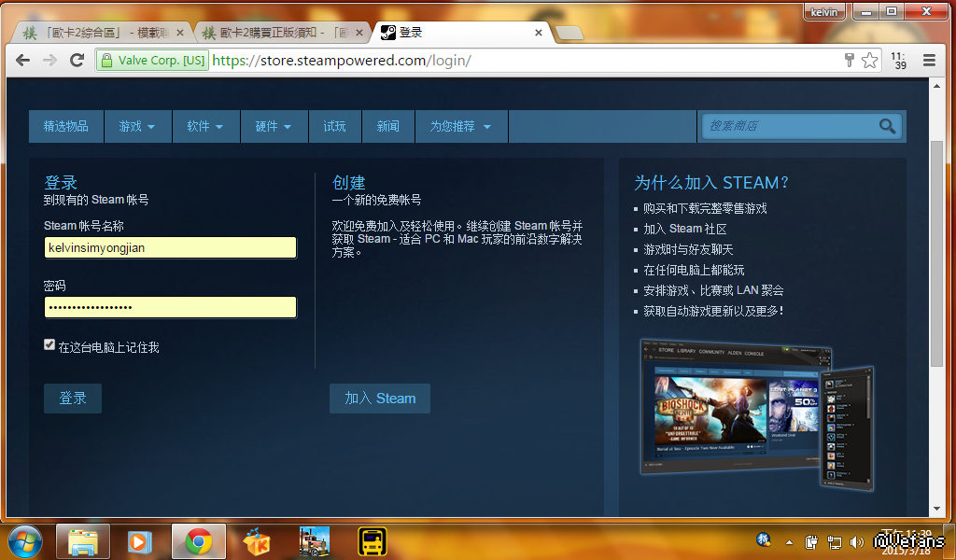This screenshot has height=560, width=956.
Task: Click the Steam 帐号名称 input field
Action: pos(170,248)
